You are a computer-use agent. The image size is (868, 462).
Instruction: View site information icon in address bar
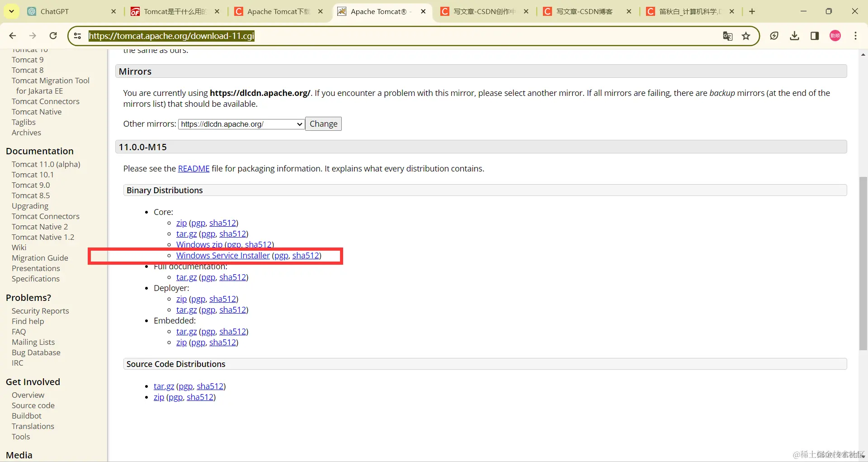coord(78,36)
